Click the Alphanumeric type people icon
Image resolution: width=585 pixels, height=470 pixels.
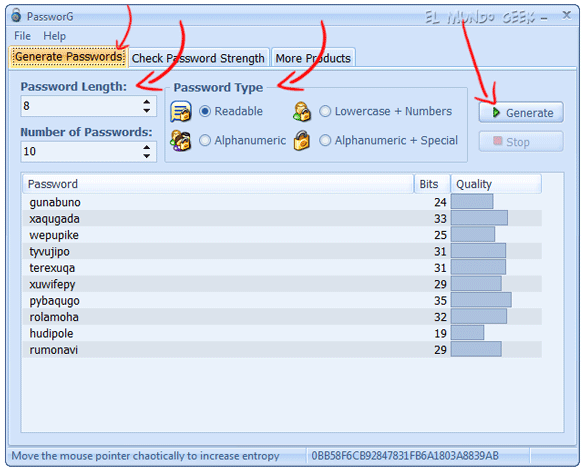pos(181,141)
